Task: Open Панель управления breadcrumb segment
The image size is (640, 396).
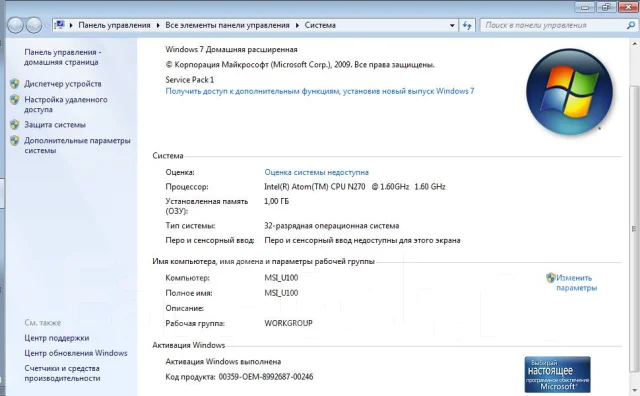Action: coord(114,25)
